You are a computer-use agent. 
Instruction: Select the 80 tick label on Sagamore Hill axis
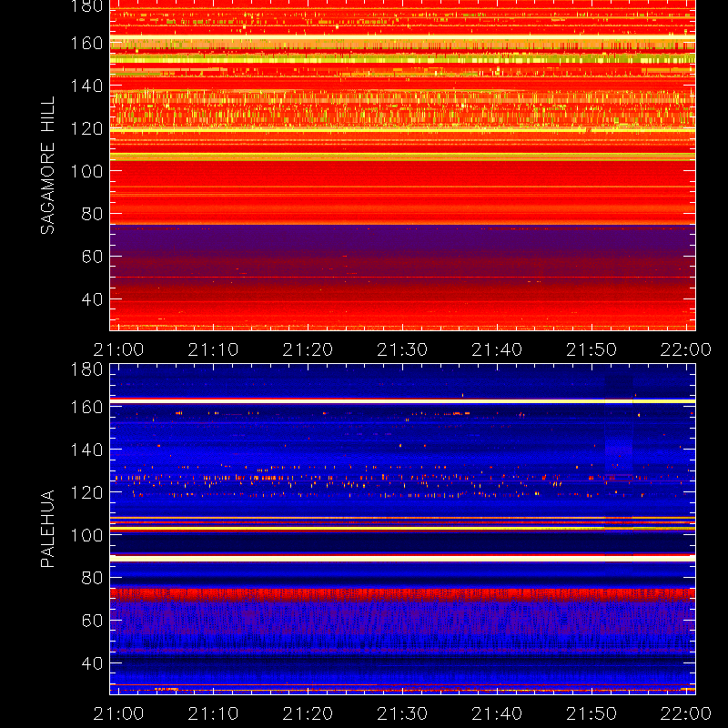[92, 214]
